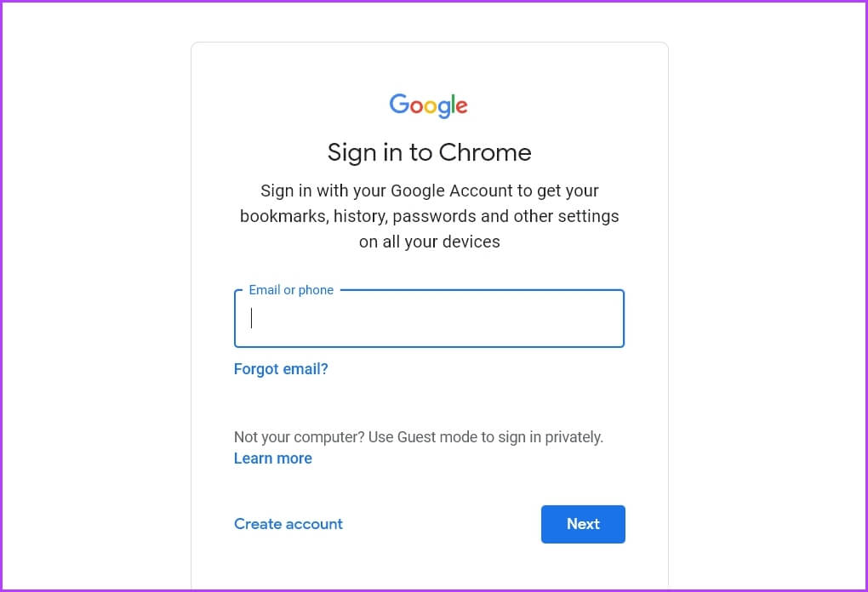Follow the "Learn more" link
This screenshot has width=868, height=592.
(x=272, y=458)
